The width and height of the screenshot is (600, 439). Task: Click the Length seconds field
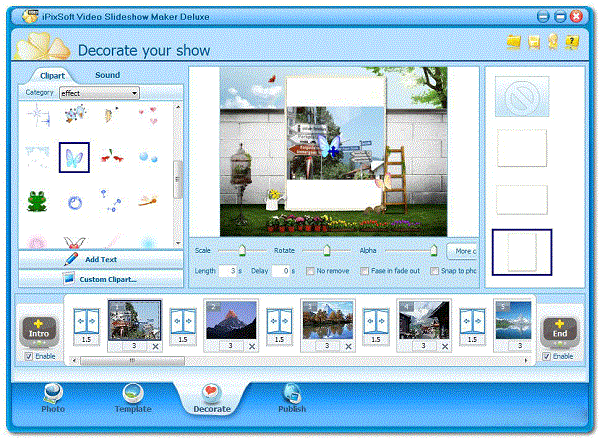(x=228, y=271)
